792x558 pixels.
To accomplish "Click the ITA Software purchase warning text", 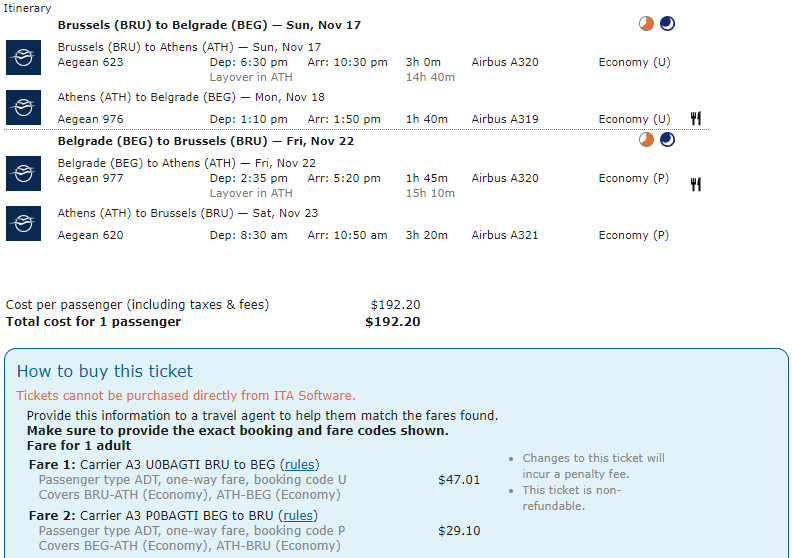I will pyautogui.click(x=186, y=395).
